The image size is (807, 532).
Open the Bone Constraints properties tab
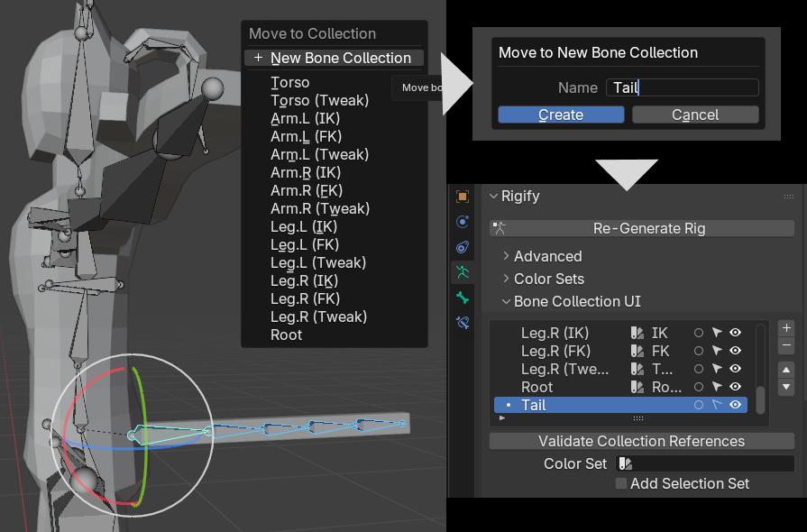pos(463,322)
